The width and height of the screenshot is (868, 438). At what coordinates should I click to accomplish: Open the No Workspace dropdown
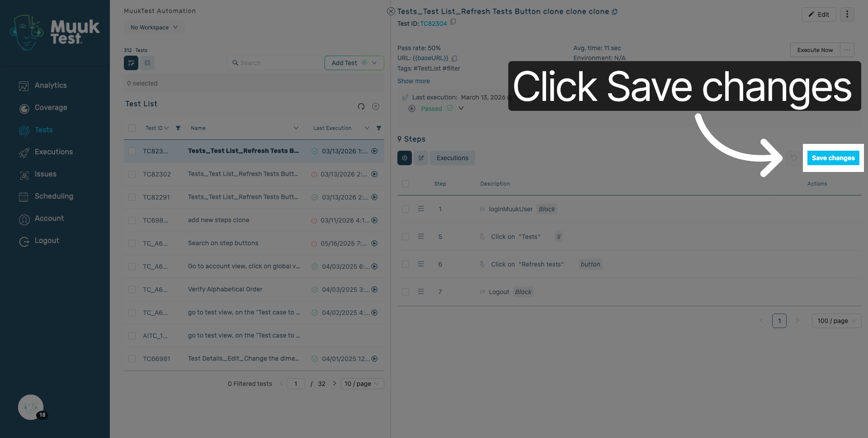(154, 27)
